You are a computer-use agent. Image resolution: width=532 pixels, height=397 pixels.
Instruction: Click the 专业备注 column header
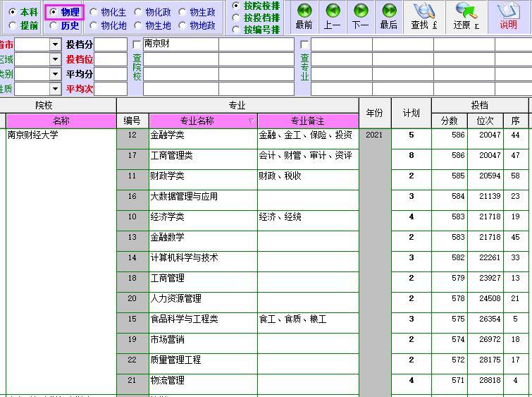pos(308,121)
